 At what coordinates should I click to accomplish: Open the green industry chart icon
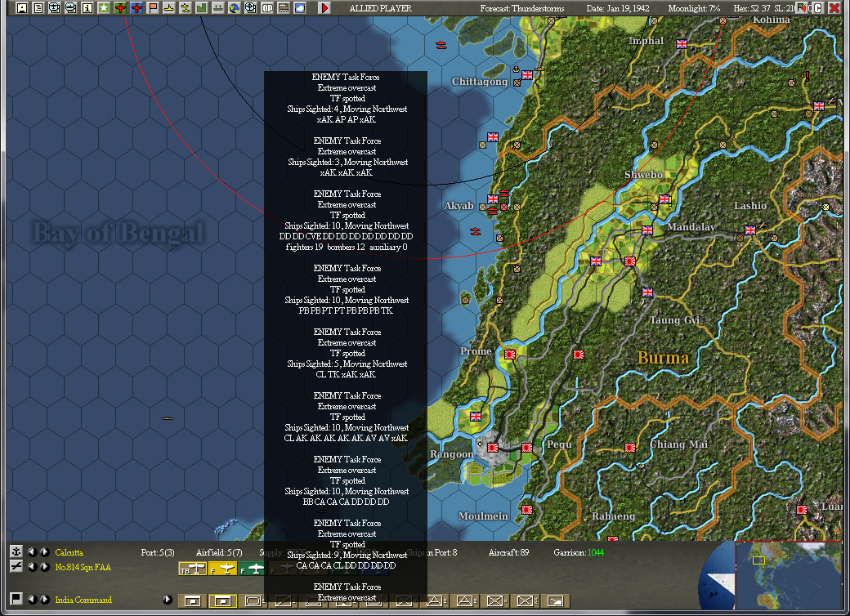pos(201,7)
